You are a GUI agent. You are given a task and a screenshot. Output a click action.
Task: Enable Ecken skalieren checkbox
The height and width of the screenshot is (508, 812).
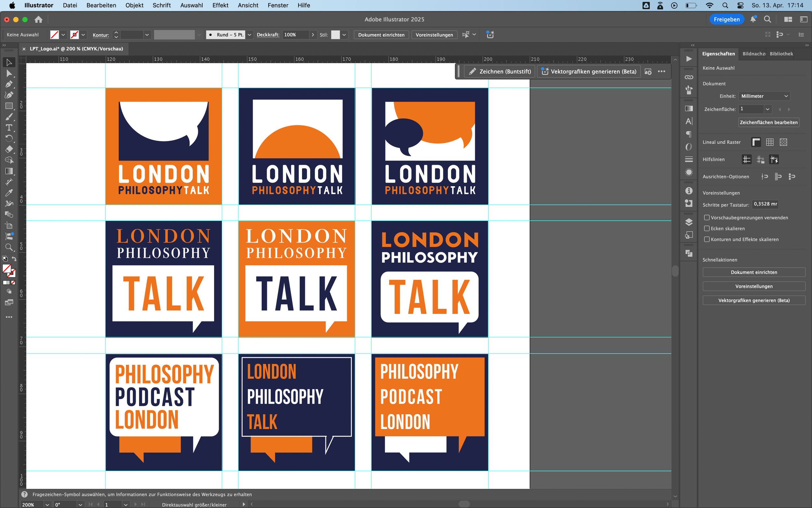pos(706,228)
